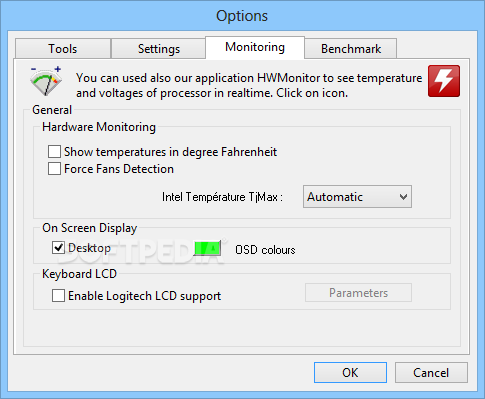Open the Intel TjMax Automatic combo box
Viewport: 485px width, 399px height.
click(x=357, y=197)
